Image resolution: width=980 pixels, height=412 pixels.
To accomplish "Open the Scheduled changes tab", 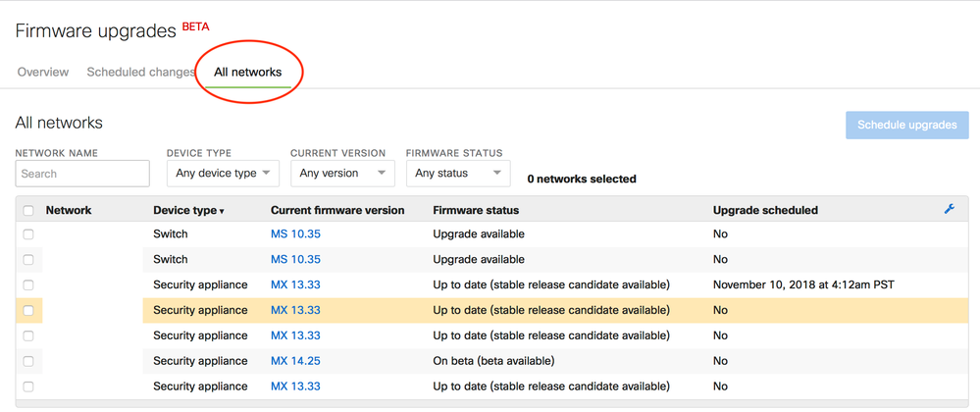I will coord(140,72).
